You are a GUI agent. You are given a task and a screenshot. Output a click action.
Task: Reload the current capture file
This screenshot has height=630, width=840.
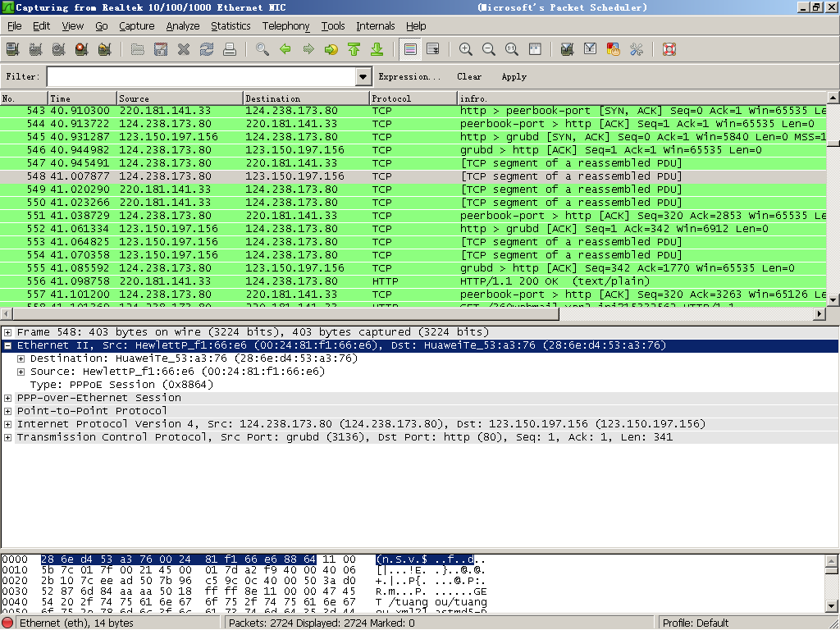[207, 50]
